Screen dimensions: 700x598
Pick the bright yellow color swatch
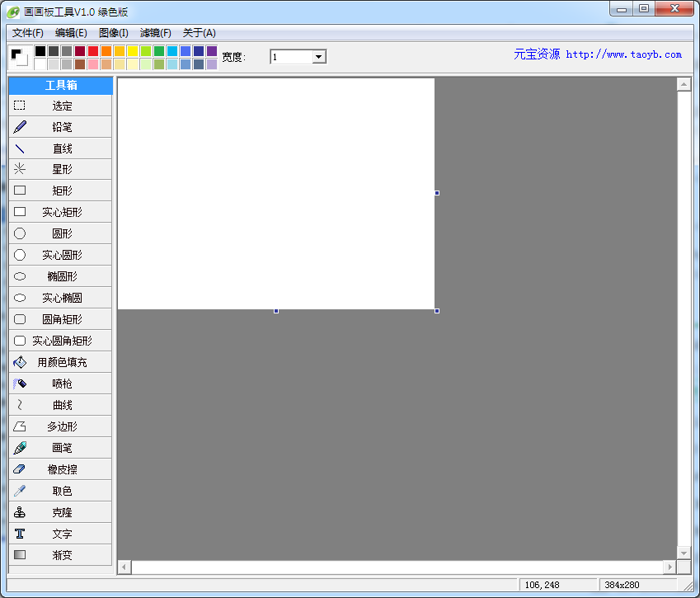click(133, 51)
